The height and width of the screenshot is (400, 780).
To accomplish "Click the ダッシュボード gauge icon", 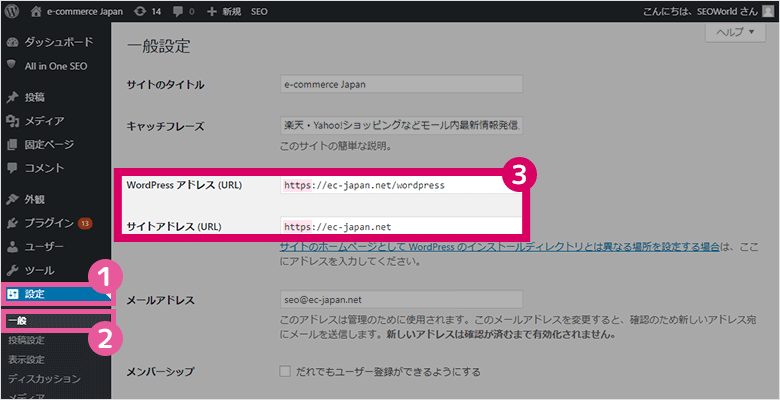I will 13,42.
